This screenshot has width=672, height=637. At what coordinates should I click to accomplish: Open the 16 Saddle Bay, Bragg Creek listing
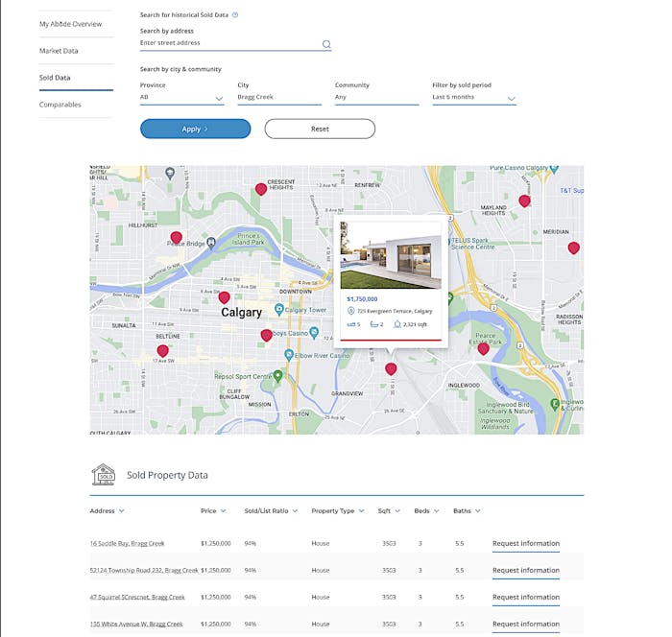pyautogui.click(x=129, y=544)
